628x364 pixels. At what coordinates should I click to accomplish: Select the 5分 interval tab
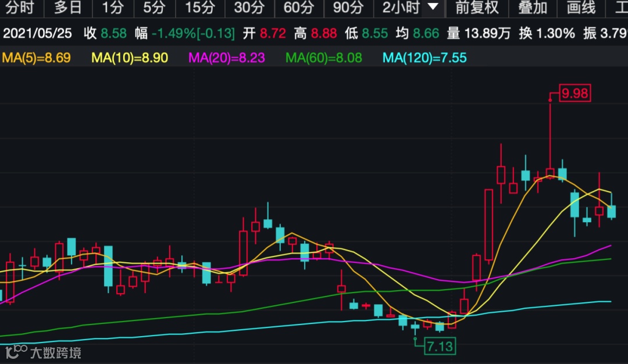(x=154, y=8)
